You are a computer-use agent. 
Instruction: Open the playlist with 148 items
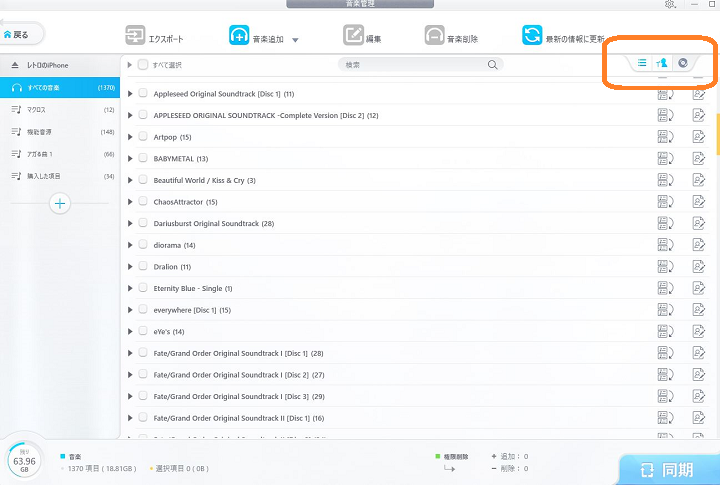point(60,131)
